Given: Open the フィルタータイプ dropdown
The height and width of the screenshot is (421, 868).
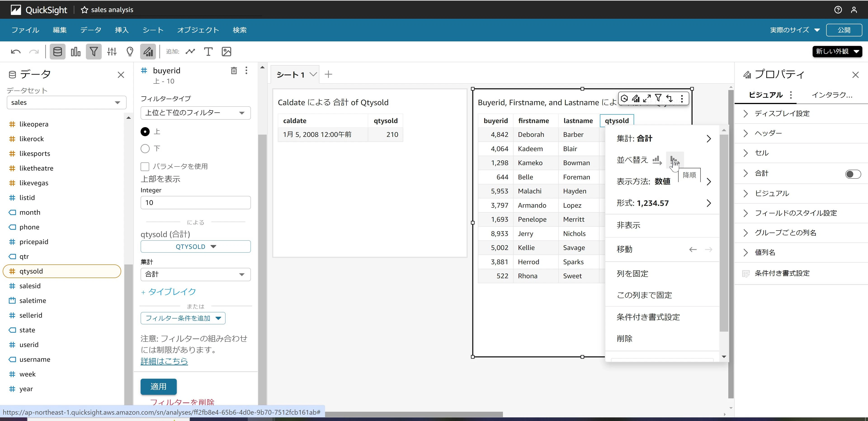Looking at the screenshot, I should [x=196, y=113].
